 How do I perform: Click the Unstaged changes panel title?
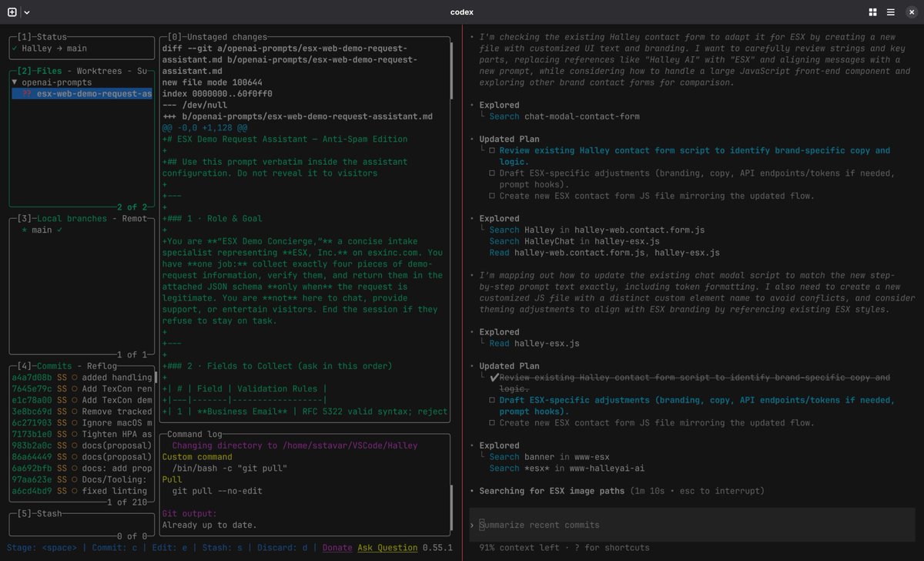[217, 37]
